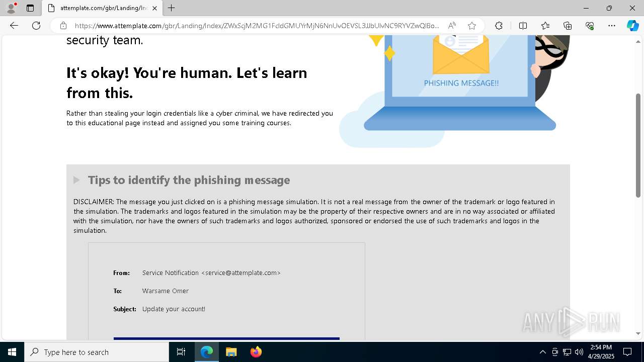Image resolution: width=644 pixels, height=362 pixels.
Task: Open Split screen view
Action: click(x=523, y=26)
